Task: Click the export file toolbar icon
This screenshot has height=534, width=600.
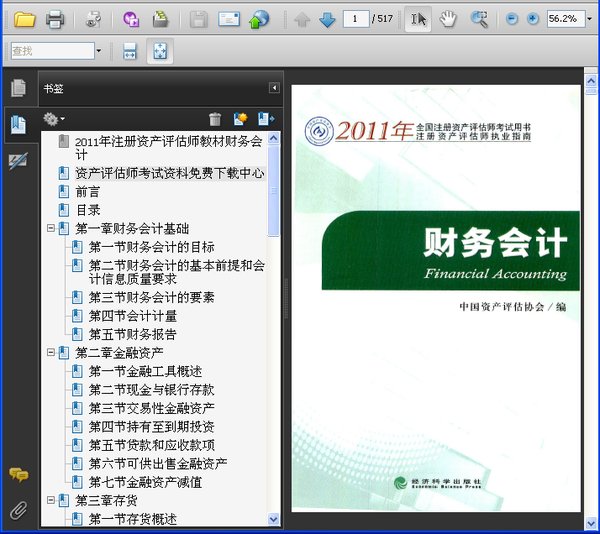Action: click(x=160, y=19)
